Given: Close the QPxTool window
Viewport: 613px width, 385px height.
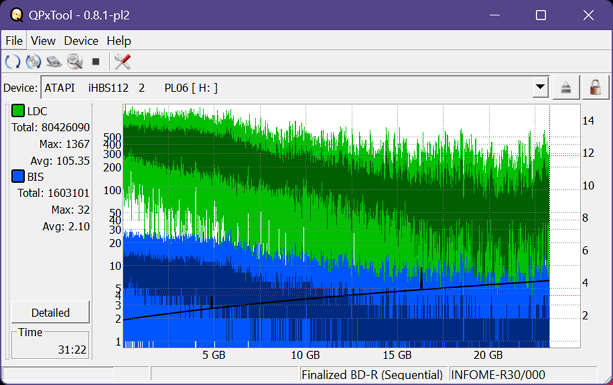Looking at the screenshot, I should 588,15.
